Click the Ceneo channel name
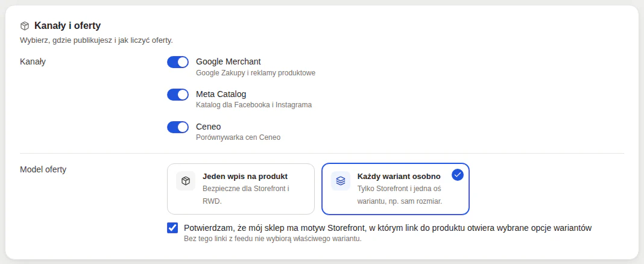 (209, 127)
